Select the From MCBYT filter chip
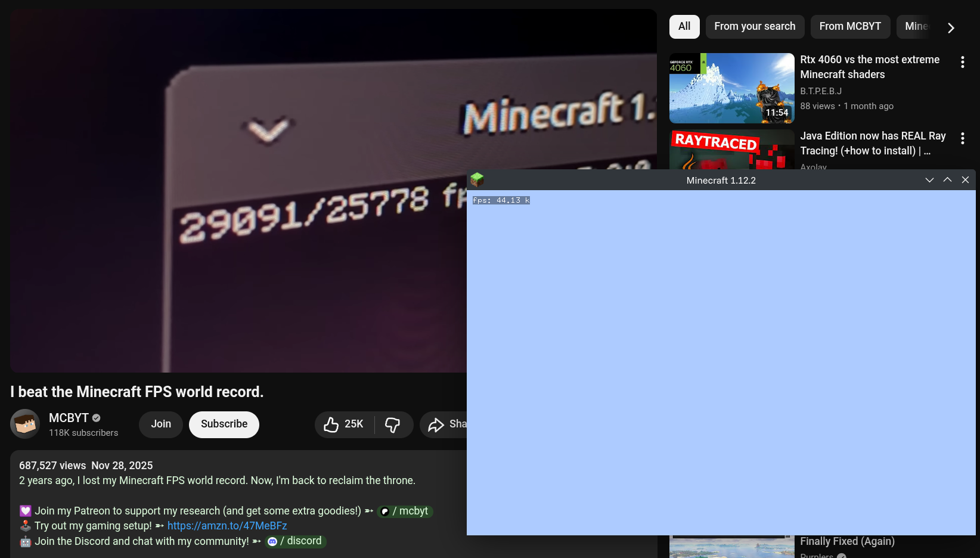 (850, 27)
